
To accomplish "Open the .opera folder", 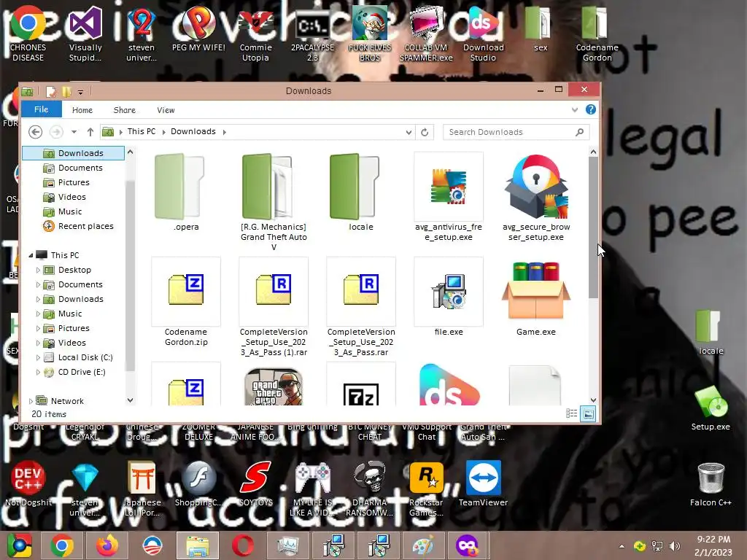I will [x=186, y=192].
